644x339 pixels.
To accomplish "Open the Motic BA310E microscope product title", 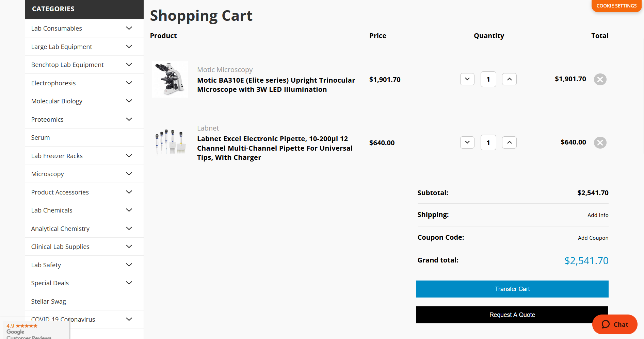I will point(276,85).
